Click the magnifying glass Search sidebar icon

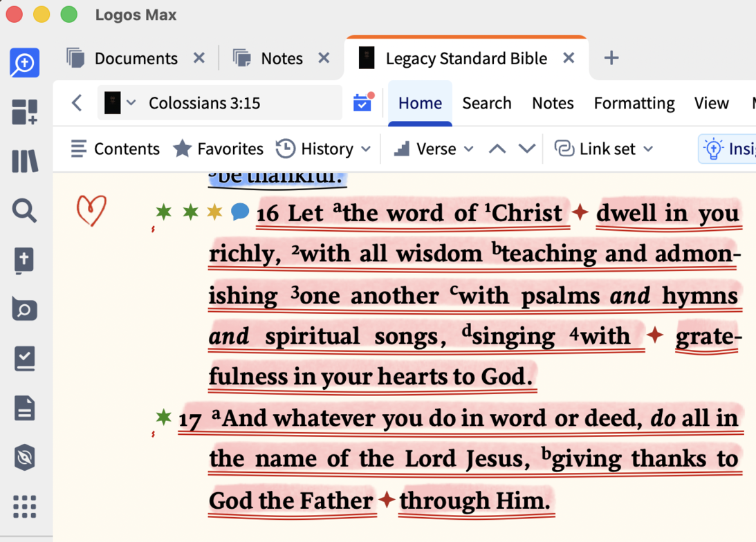tap(24, 211)
